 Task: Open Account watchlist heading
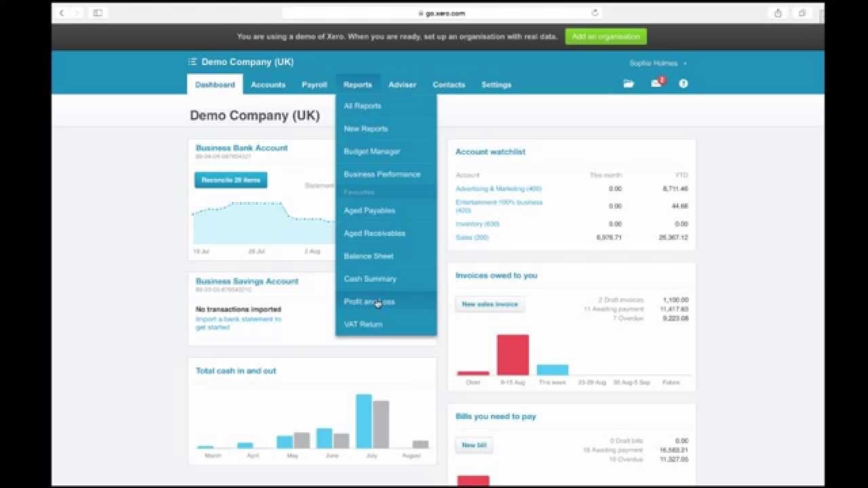(490, 152)
